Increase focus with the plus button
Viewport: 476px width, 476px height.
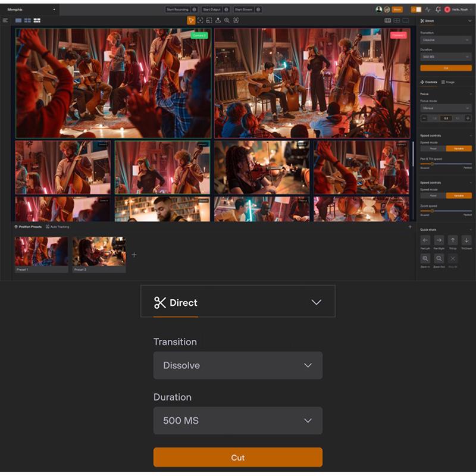click(468, 118)
